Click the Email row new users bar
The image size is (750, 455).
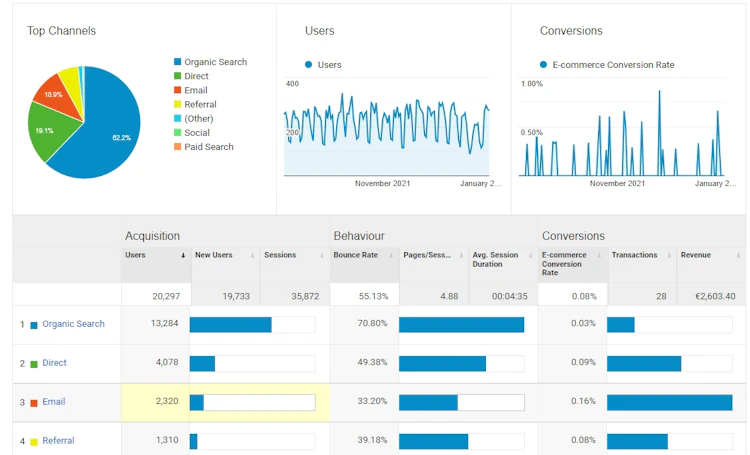[x=253, y=402]
